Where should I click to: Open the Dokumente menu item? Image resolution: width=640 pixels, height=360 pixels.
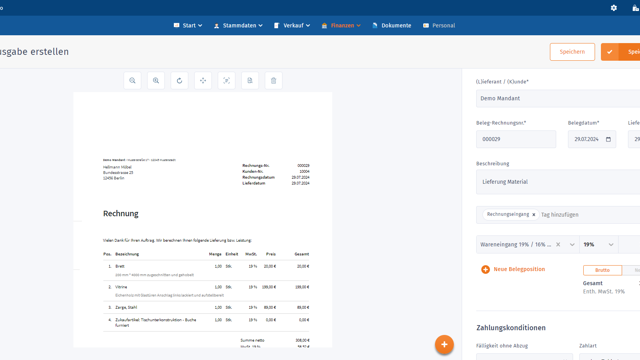(391, 25)
